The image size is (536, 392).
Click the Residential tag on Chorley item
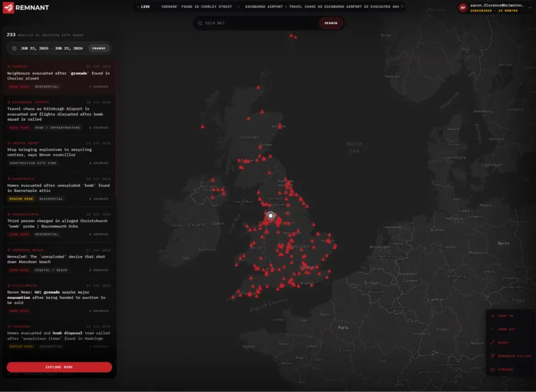pyautogui.click(x=47, y=86)
